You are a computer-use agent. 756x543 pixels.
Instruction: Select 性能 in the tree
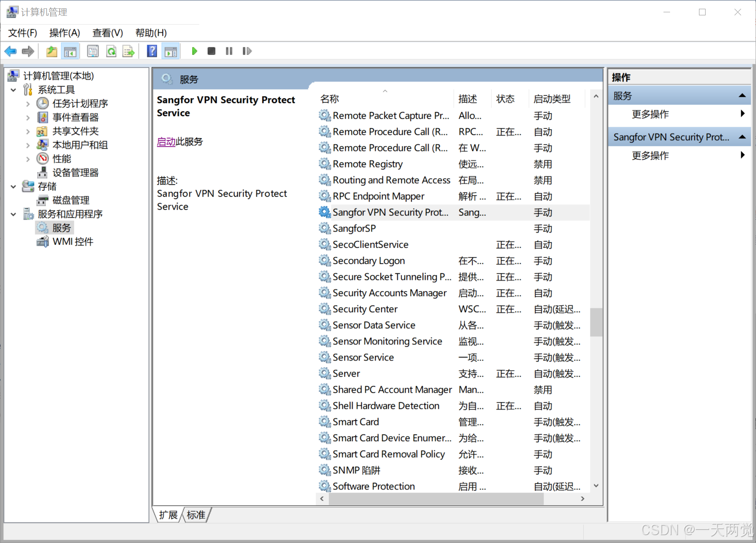(62, 159)
